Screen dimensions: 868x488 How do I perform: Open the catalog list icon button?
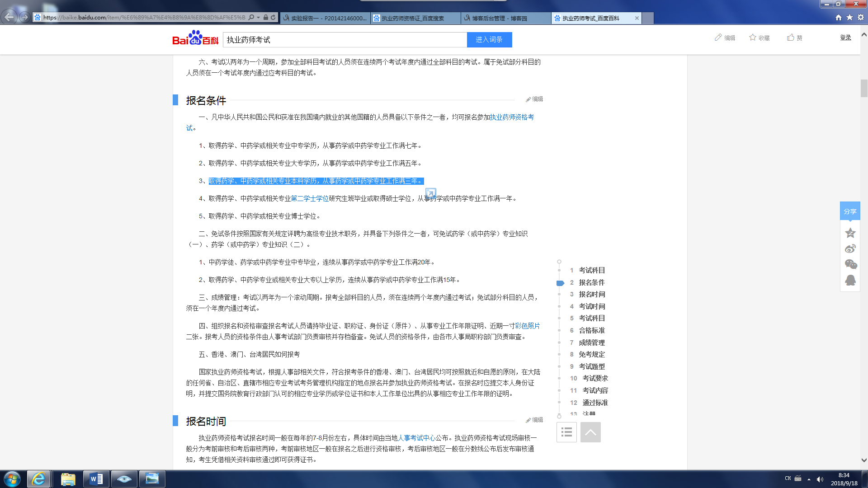(x=566, y=432)
